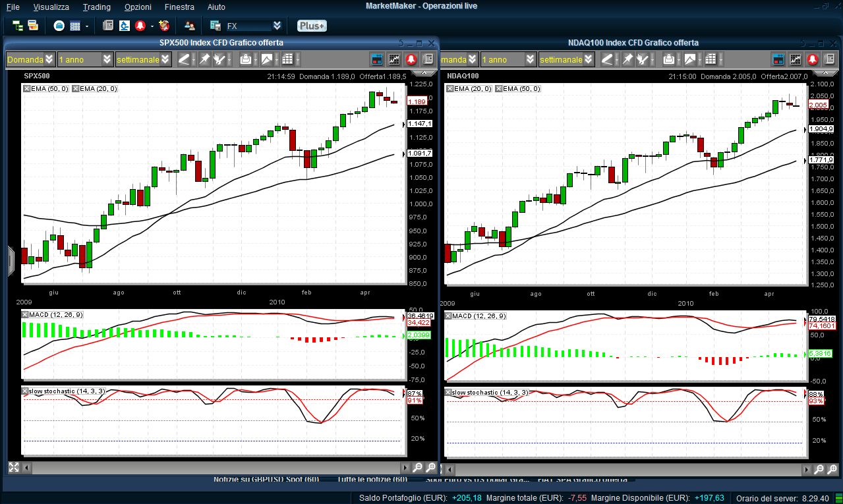Click the price alert bell on SPX500 chart
This screenshot has height=504, width=843.
[x=411, y=59]
